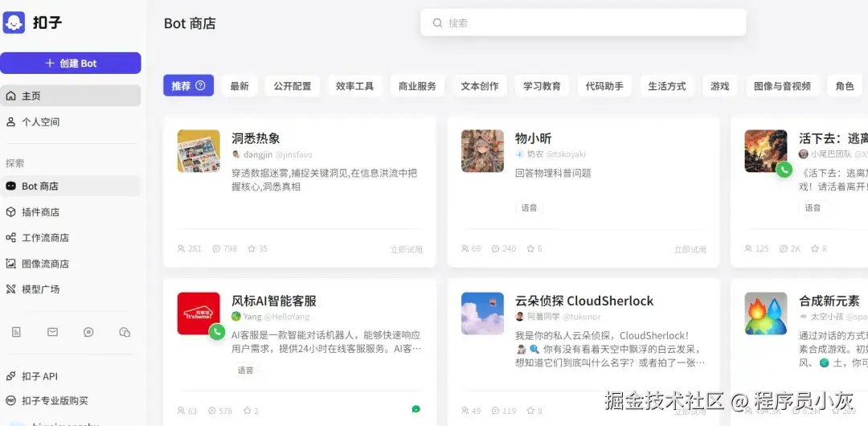Click the 创建 Bot button
The height and width of the screenshot is (426, 868).
tap(70, 63)
